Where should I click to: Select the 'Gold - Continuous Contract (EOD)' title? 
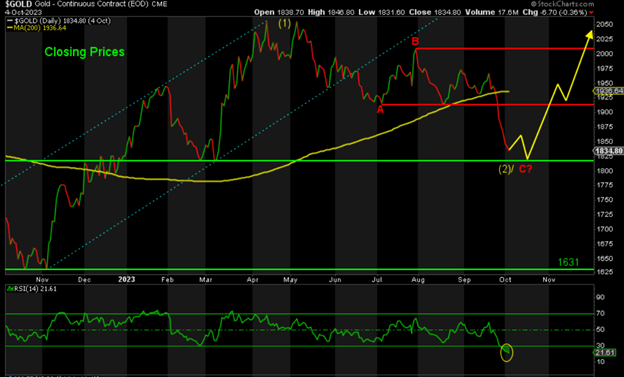[x=92, y=4]
